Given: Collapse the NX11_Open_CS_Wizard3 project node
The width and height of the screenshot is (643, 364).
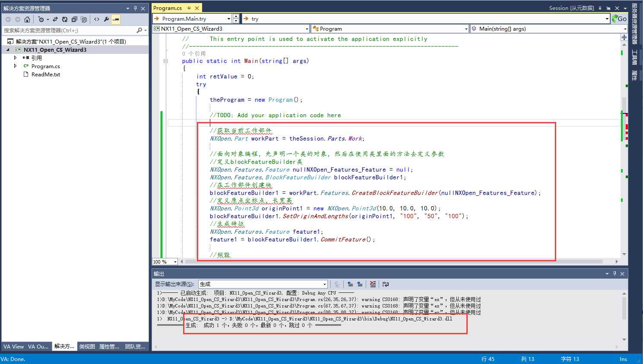Looking at the screenshot, I should [x=8, y=50].
